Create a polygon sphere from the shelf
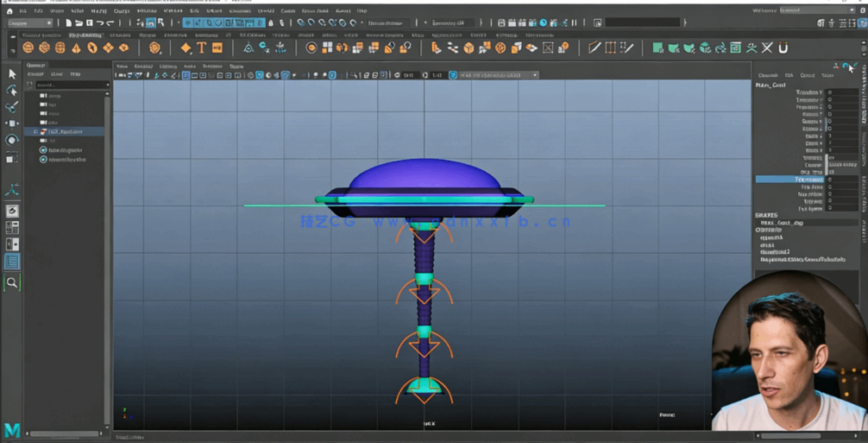Image resolution: width=868 pixels, height=443 pixels. pos(29,48)
